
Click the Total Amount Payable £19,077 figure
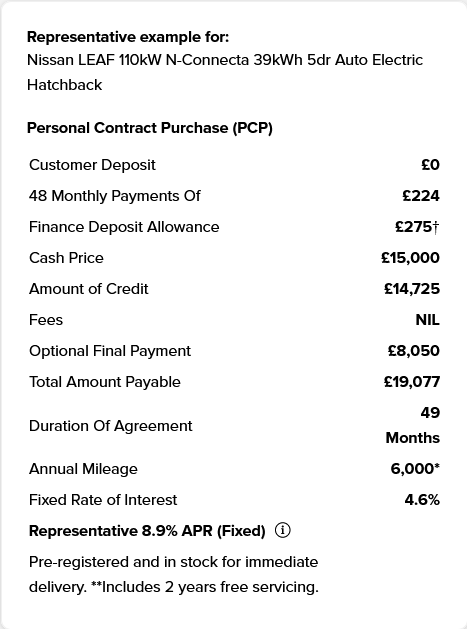click(x=412, y=381)
